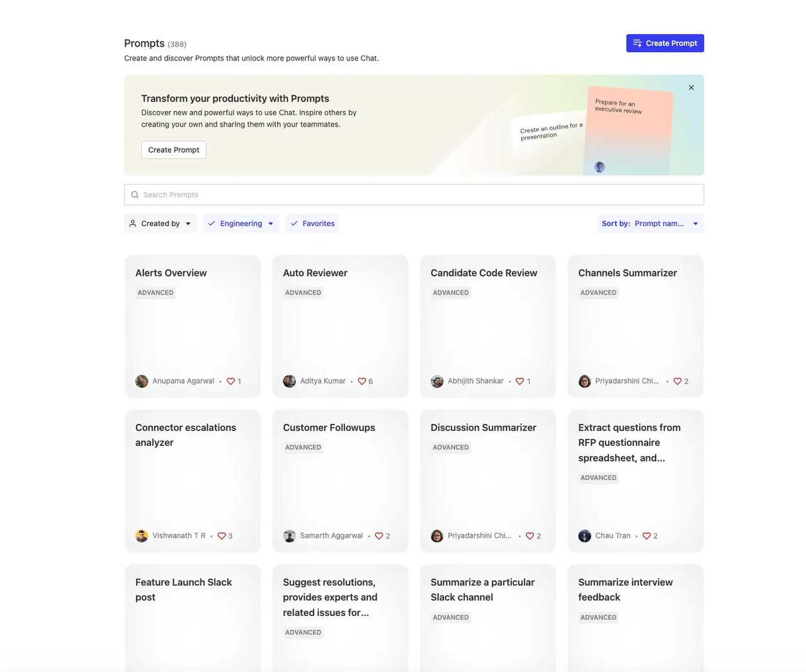Open the Created by filter dropdown

160,224
